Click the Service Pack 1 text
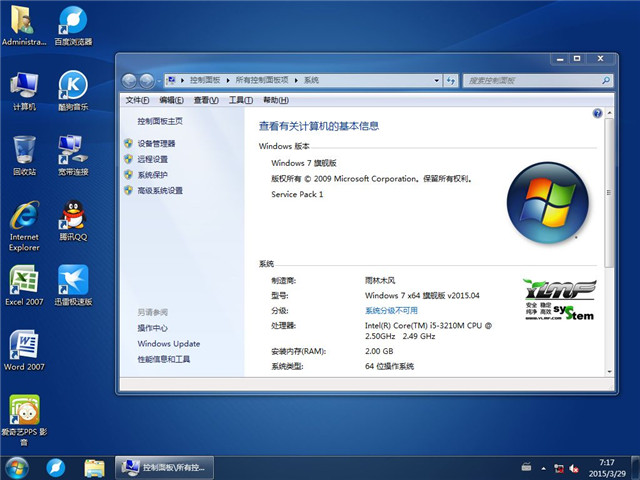 (297, 194)
